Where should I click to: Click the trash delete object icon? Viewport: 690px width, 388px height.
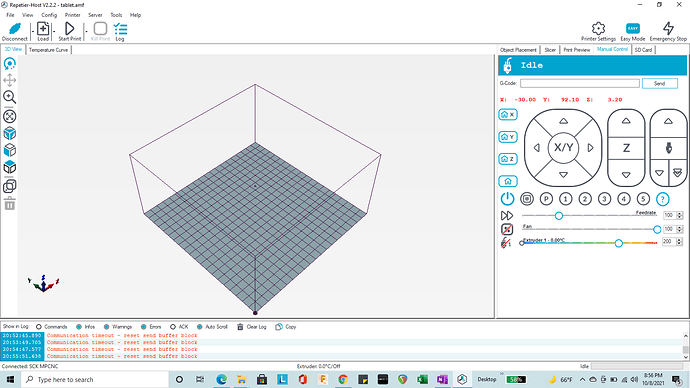point(10,204)
